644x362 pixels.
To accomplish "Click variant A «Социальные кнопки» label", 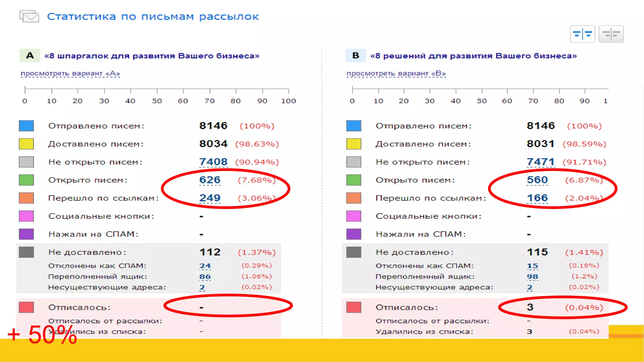I will coord(101,216).
